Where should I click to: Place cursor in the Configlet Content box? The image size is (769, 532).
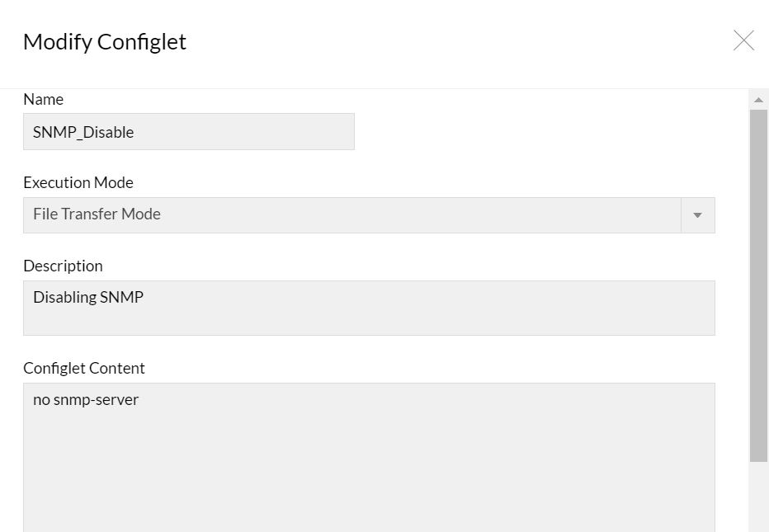(369, 454)
